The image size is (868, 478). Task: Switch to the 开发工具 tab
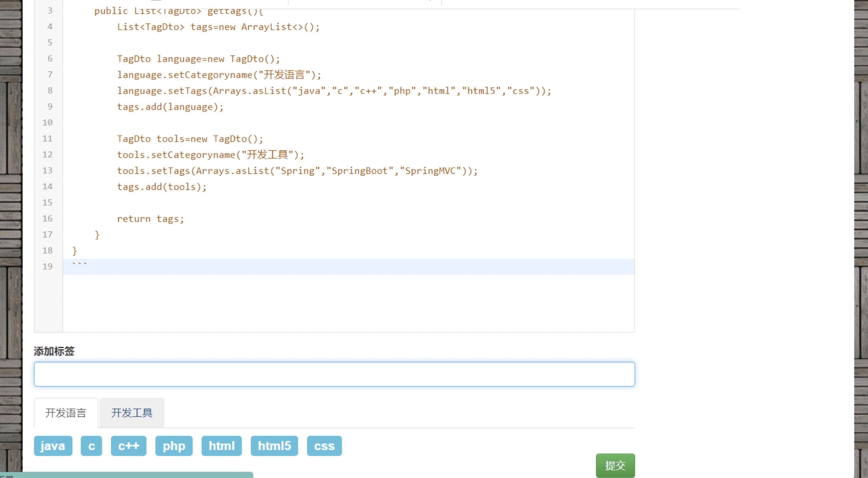(x=132, y=413)
